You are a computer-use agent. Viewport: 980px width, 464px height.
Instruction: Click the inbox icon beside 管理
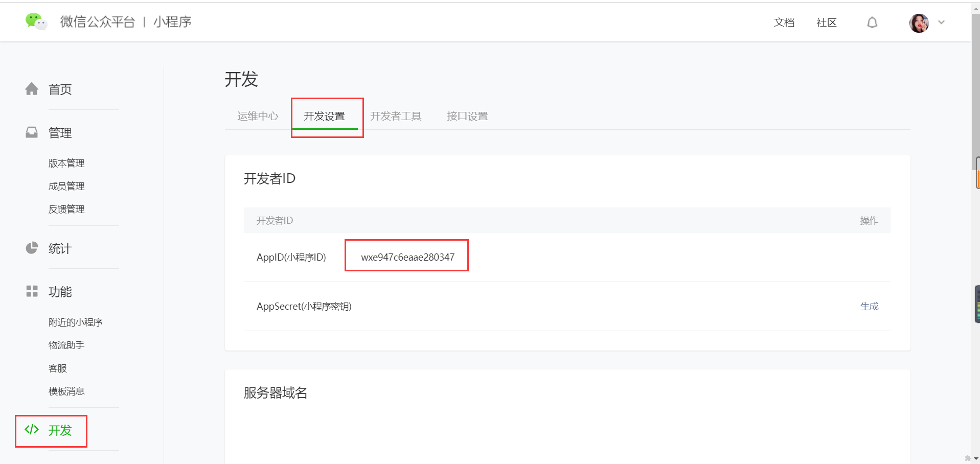[x=32, y=133]
